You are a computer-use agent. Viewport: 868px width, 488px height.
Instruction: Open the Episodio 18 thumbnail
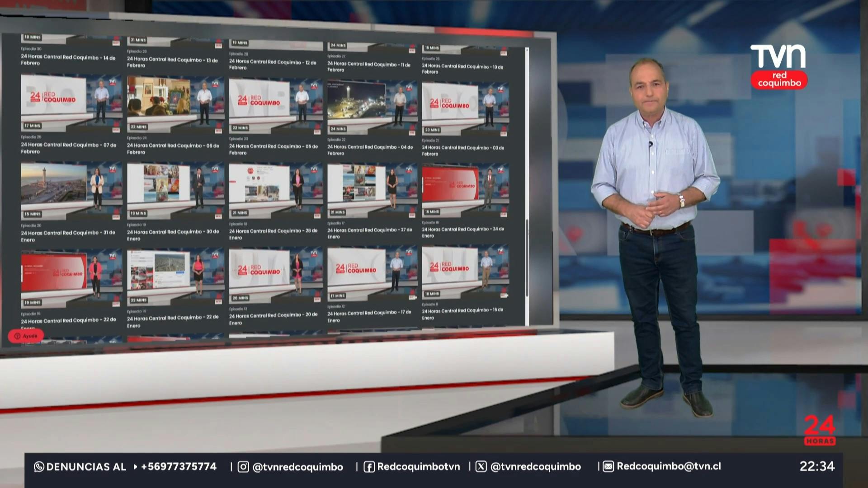276,191
